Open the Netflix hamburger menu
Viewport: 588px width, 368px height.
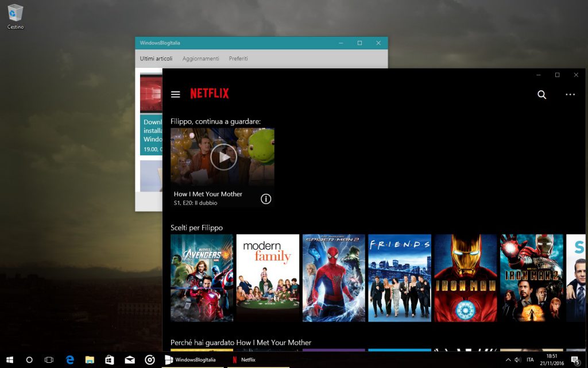pos(175,94)
